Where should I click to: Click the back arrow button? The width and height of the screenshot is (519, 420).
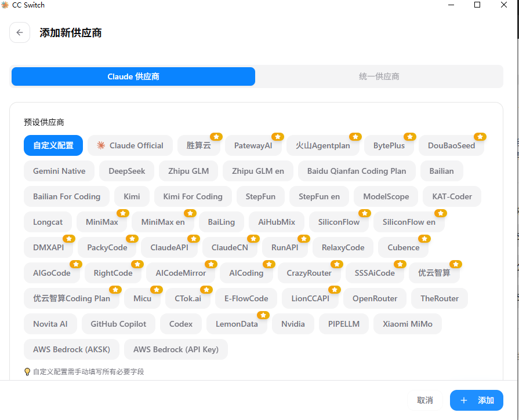tap(20, 32)
